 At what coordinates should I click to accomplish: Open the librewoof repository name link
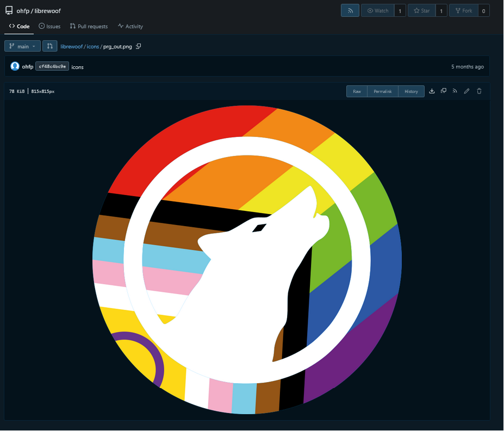(x=47, y=11)
